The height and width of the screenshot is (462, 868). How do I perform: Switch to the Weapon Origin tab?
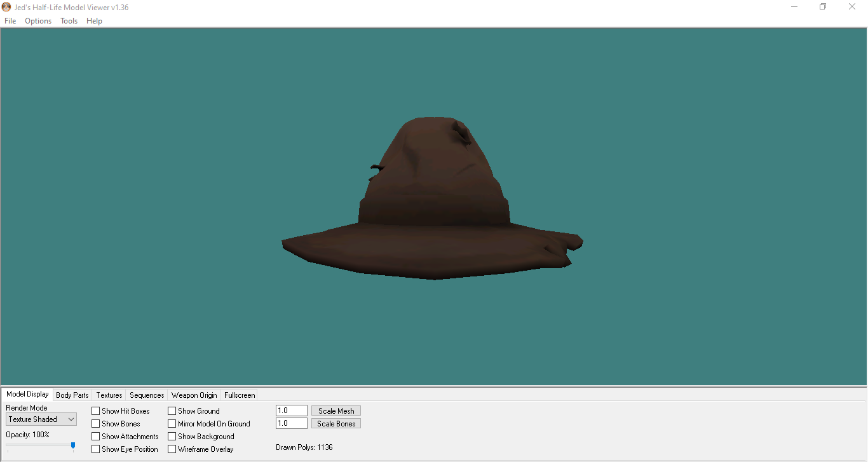pyautogui.click(x=194, y=395)
